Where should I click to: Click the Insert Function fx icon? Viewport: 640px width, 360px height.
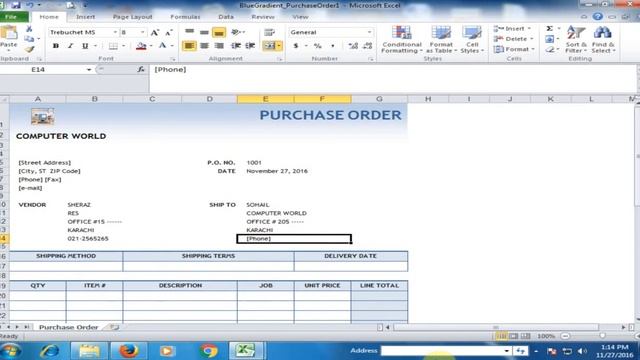[141, 70]
